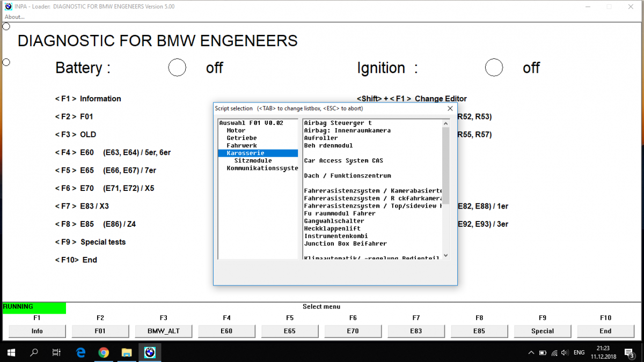Open the About... menu

point(14,17)
